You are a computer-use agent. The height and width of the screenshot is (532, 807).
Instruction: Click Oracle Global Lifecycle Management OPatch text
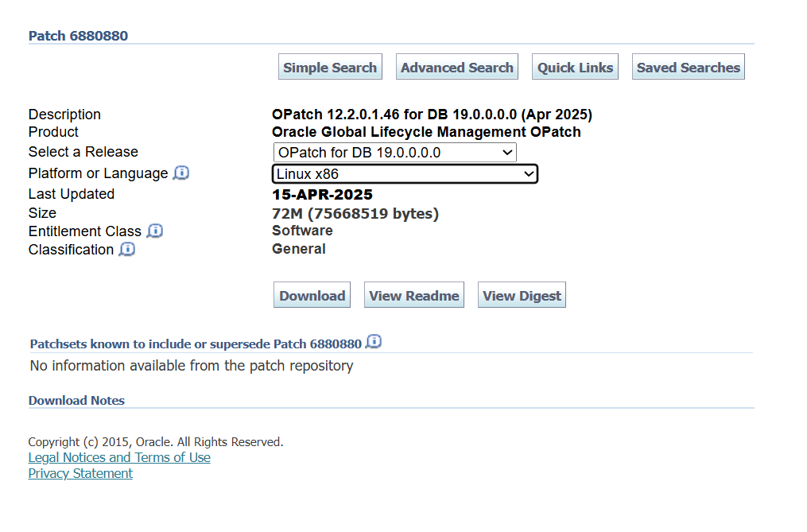pyautogui.click(x=426, y=132)
